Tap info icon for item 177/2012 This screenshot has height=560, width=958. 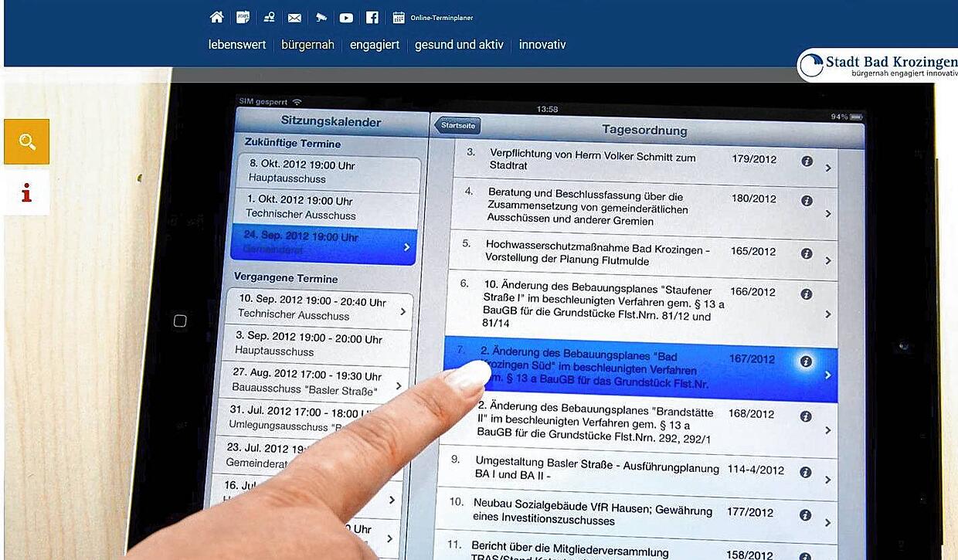click(805, 515)
